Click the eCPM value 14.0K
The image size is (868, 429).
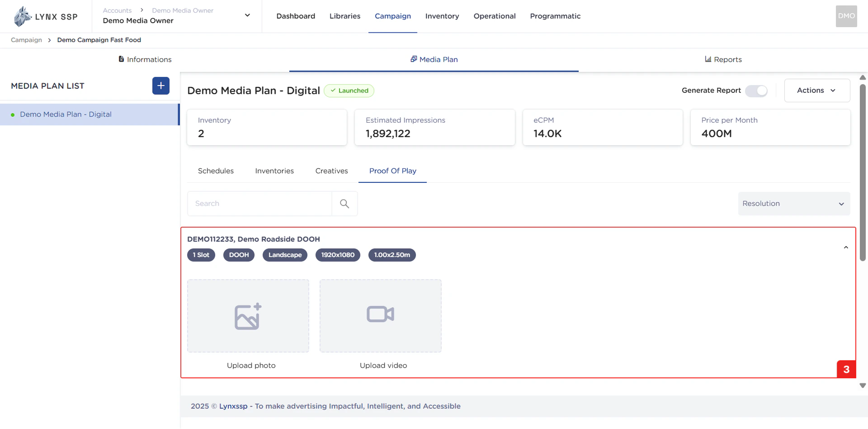(547, 134)
